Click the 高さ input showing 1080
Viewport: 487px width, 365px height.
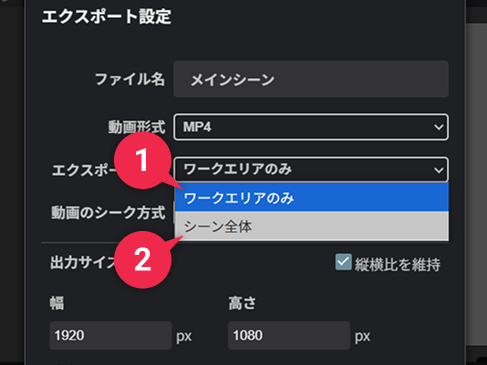coord(289,335)
